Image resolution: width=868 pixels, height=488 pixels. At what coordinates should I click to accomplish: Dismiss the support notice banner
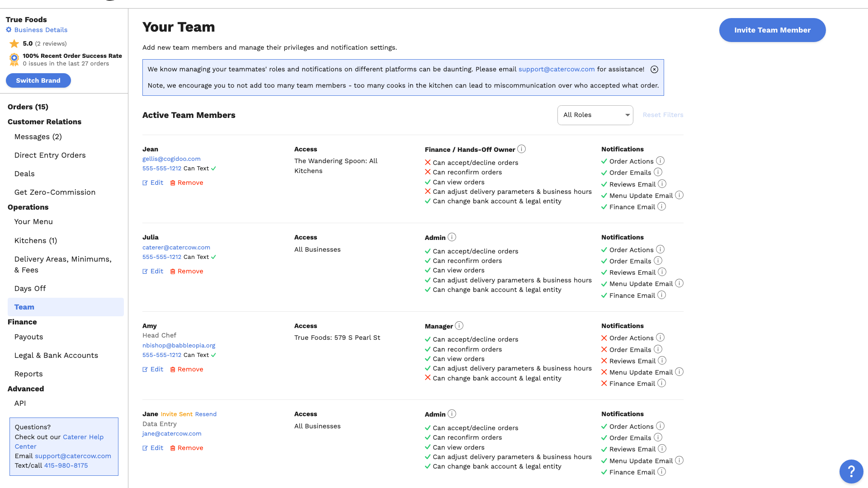click(654, 69)
